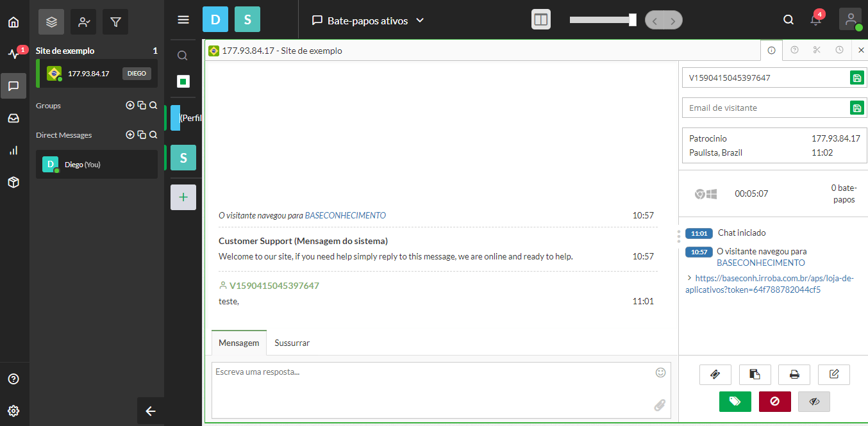Open the Help question mark icon
This screenshot has width=868, height=426.
pos(13,379)
